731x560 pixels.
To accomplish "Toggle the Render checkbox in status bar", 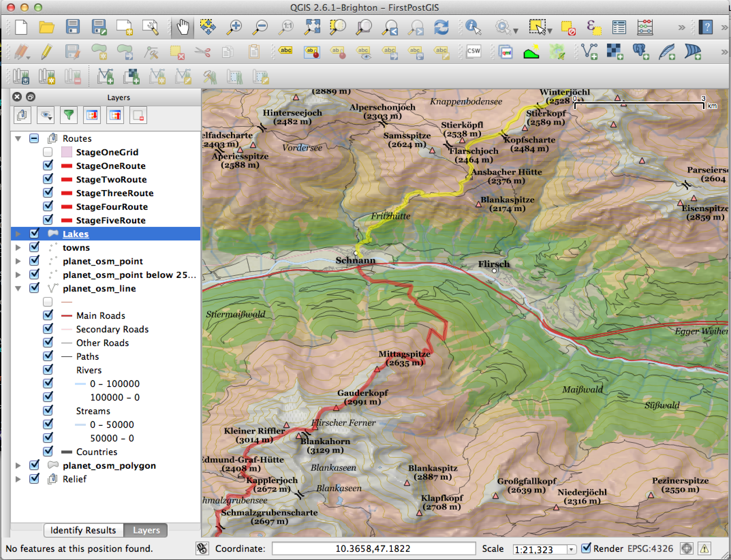I will pyautogui.click(x=586, y=548).
